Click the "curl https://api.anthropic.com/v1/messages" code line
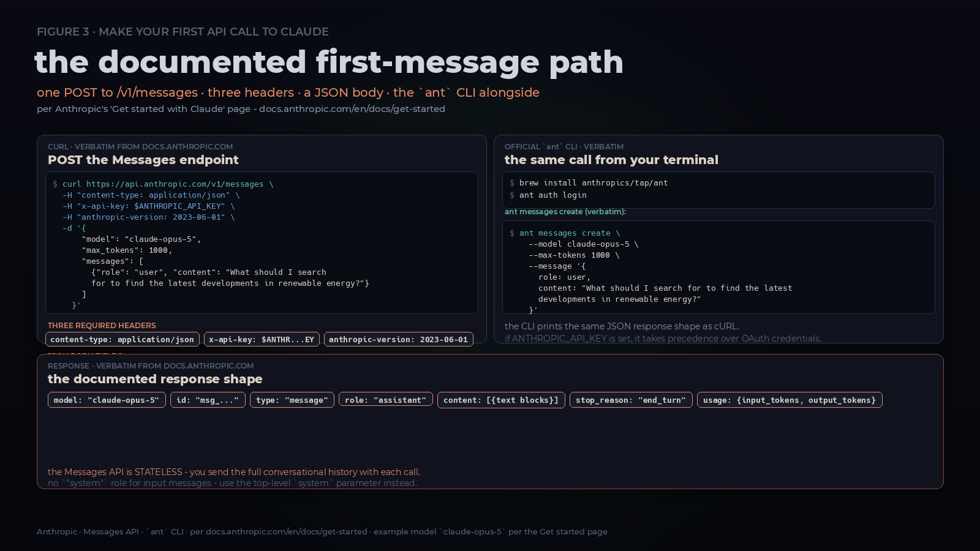This screenshot has width=980, height=551. click(x=168, y=184)
